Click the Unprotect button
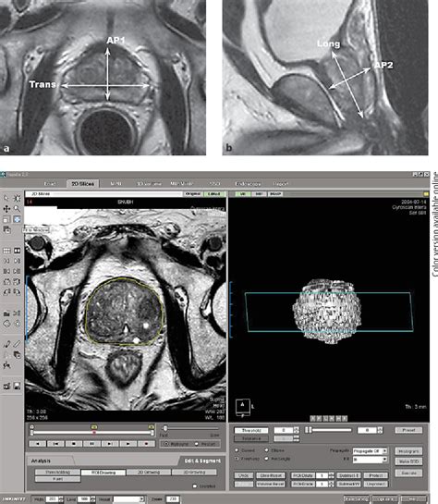 [x=376, y=484]
